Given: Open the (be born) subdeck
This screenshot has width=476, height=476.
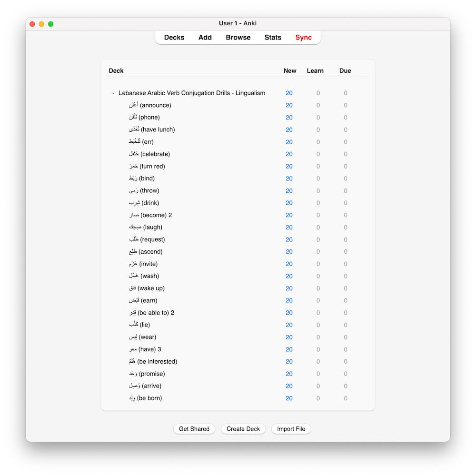Looking at the screenshot, I should (146, 398).
